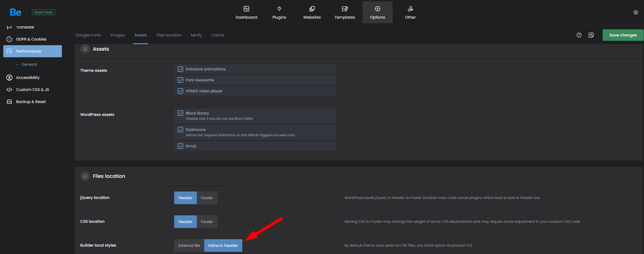Uncheck Font Awesome checkbox
The width and height of the screenshot is (644, 254).
point(180,80)
